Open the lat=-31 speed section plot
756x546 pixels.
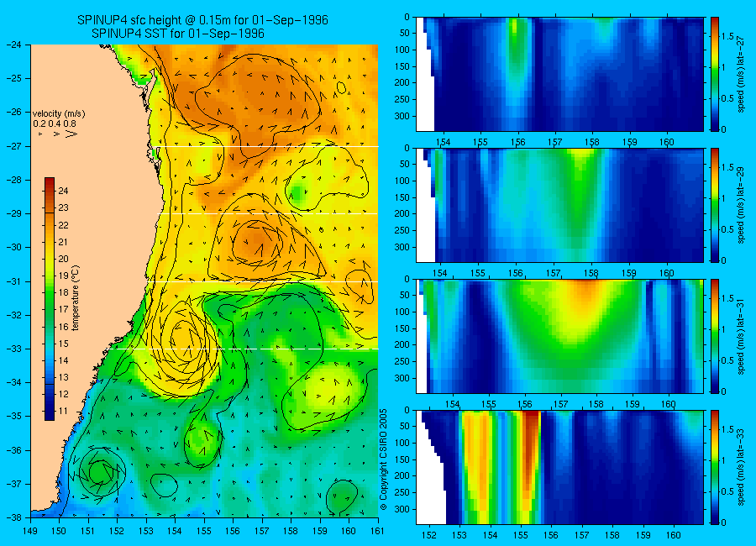click(x=559, y=336)
